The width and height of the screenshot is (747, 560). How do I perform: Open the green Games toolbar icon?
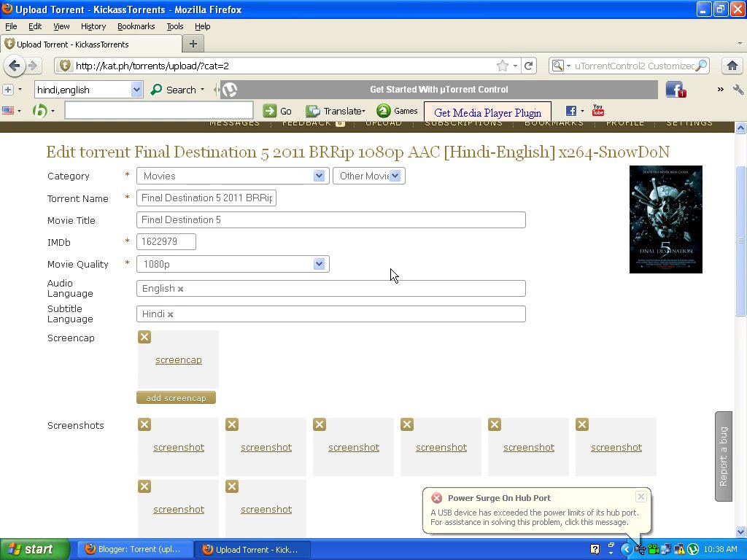(x=397, y=111)
